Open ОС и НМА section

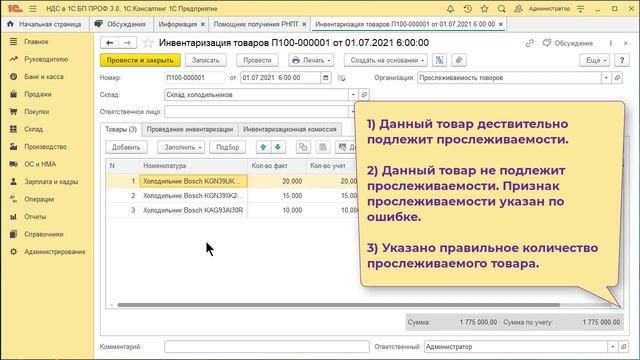[x=40, y=164]
